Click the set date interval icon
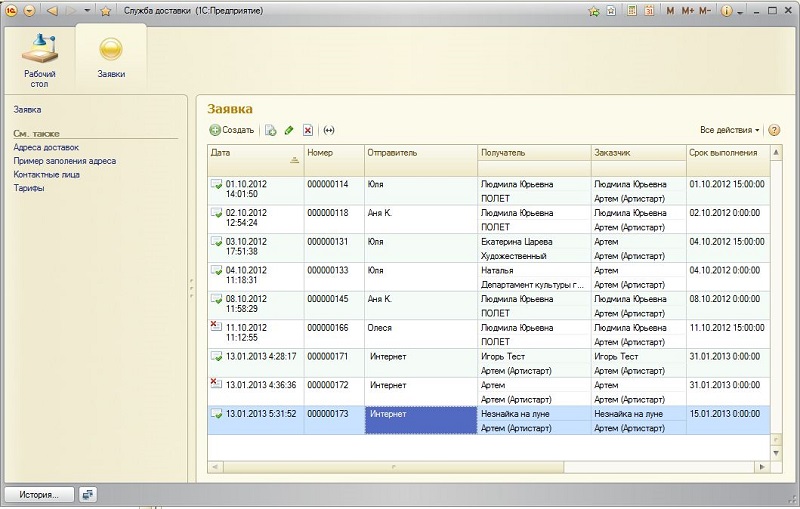This screenshot has height=509, width=800. tap(329, 130)
